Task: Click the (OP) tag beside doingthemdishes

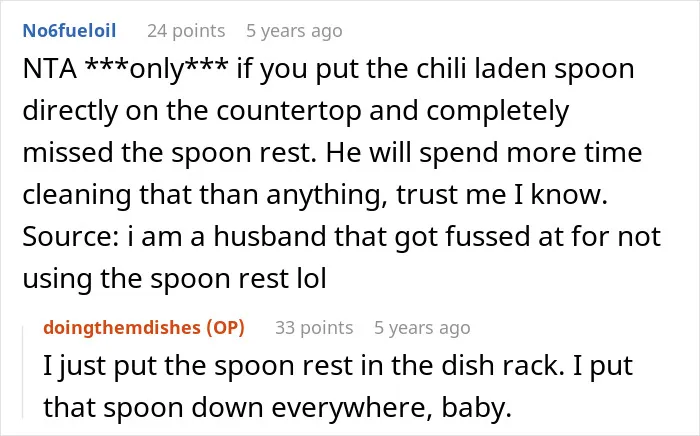Action: tap(225, 328)
